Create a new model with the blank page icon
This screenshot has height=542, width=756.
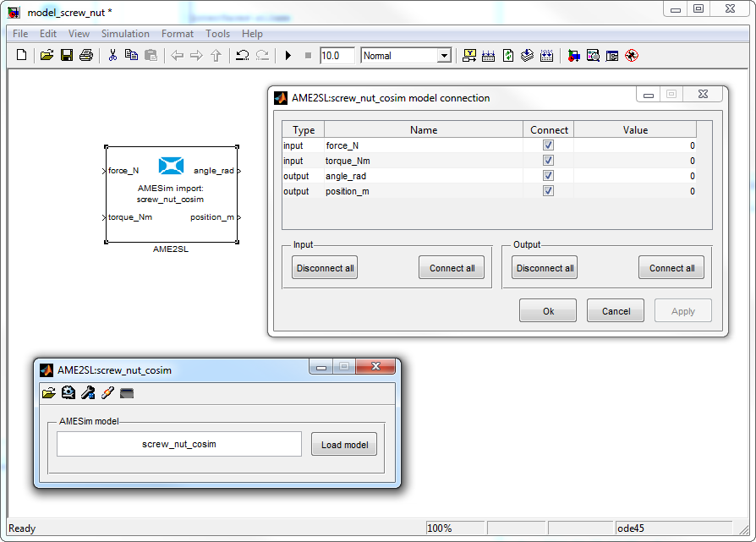21,55
